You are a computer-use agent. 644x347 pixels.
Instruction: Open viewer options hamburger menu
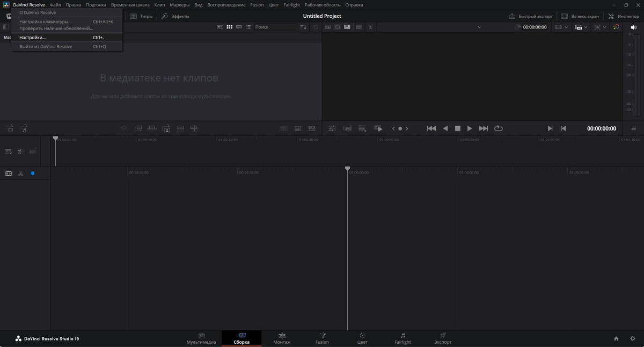[633, 128]
